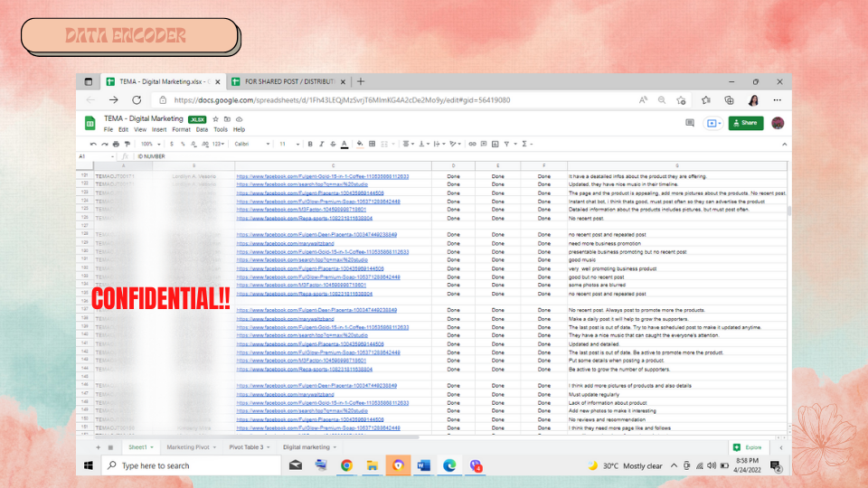The image size is (868, 488).
Task: Check the cloud document status icon
Action: click(239, 119)
